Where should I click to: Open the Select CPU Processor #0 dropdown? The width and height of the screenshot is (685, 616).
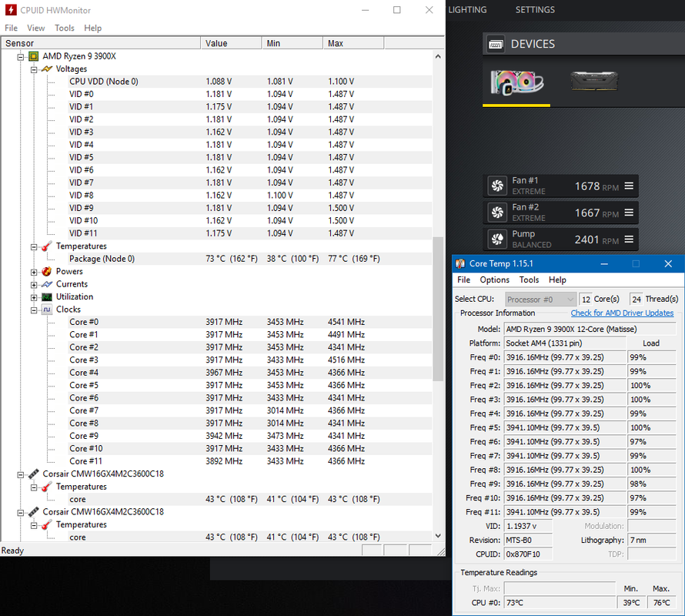tap(540, 300)
